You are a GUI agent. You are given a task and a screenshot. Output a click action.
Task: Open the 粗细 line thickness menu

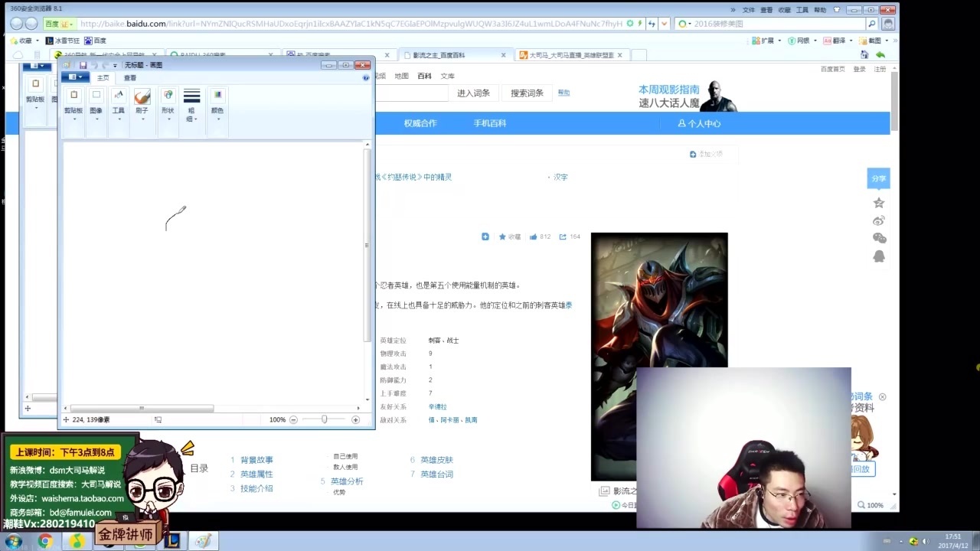coord(191,105)
